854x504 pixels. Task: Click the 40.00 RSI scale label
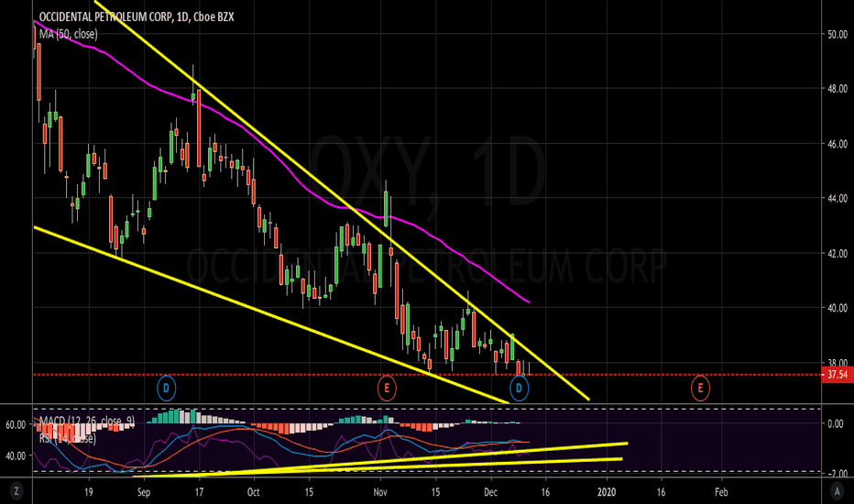coord(16,455)
